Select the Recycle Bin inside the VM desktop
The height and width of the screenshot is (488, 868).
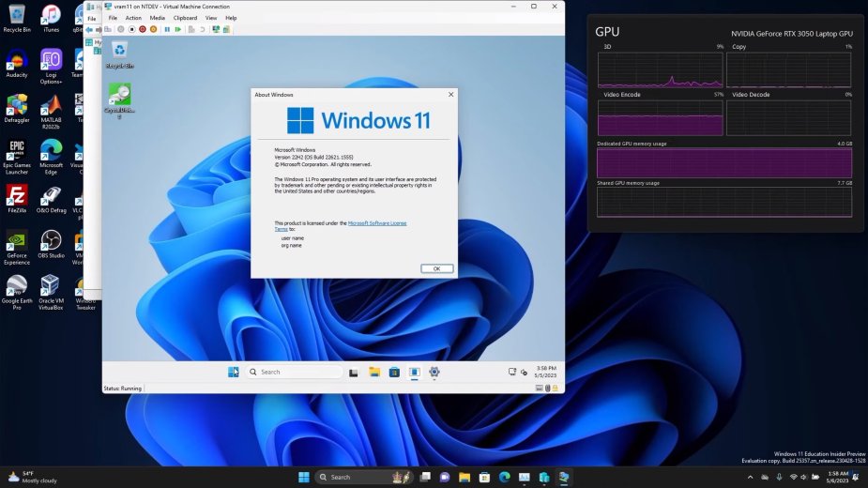[119, 54]
